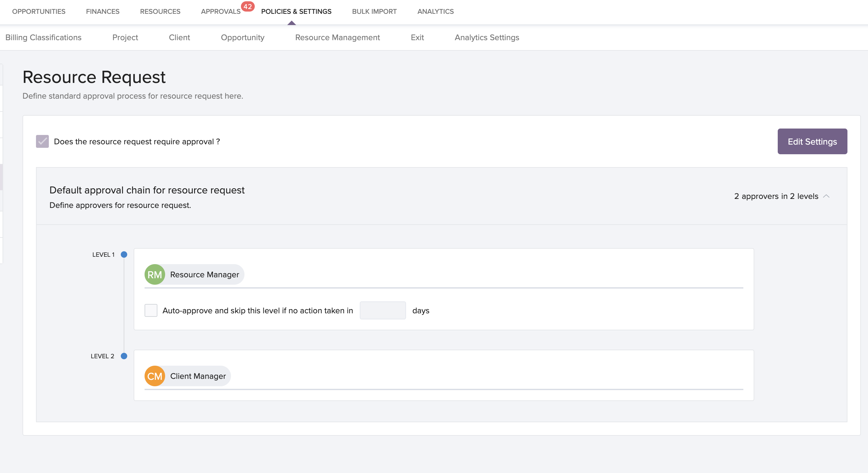Open the Exit settings sub-tab
The image size is (868, 473).
click(417, 37)
